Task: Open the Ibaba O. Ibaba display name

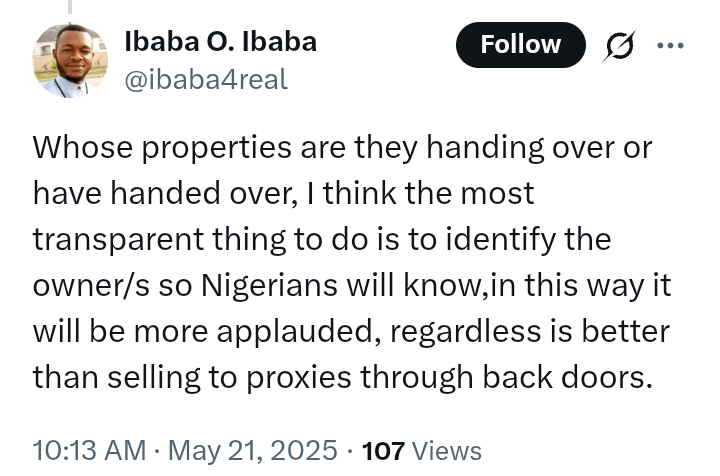Action: click(220, 42)
